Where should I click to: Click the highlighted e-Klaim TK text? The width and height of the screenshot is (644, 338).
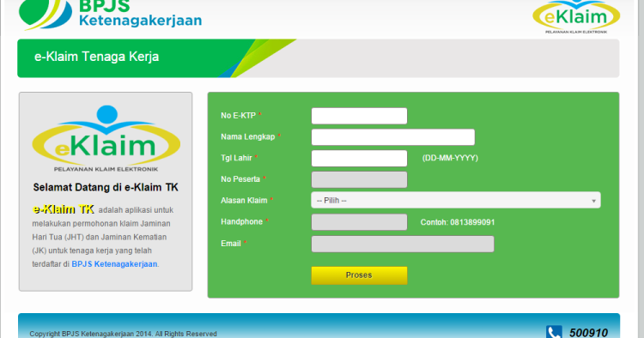coord(64,209)
